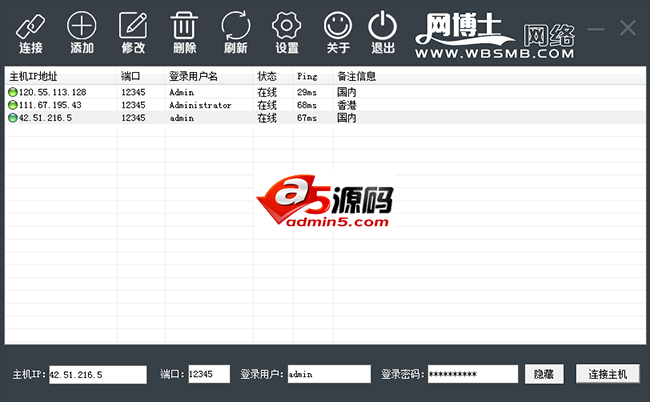Sort by 主机IP地址 column header
Viewport: 650px width, 402px height.
pyautogui.click(x=61, y=76)
